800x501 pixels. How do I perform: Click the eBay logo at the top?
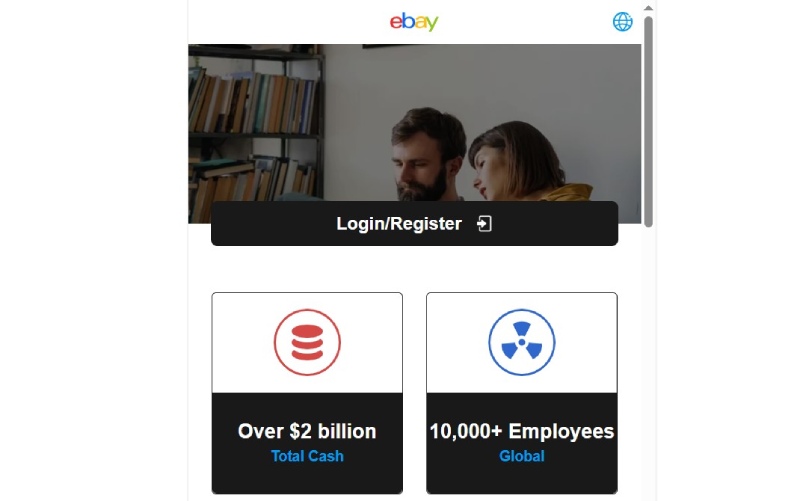pyautogui.click(x=414, y=22)
